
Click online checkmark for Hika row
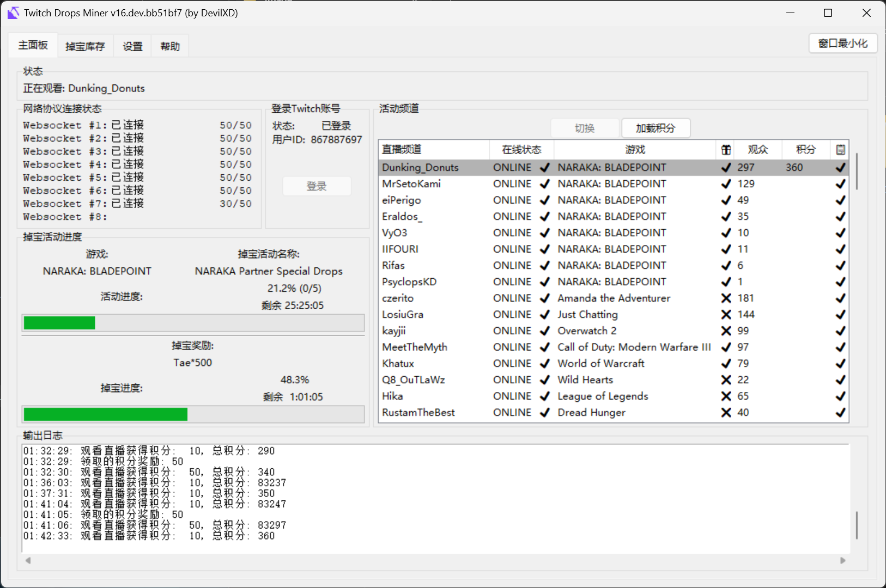tap(544, 396)
